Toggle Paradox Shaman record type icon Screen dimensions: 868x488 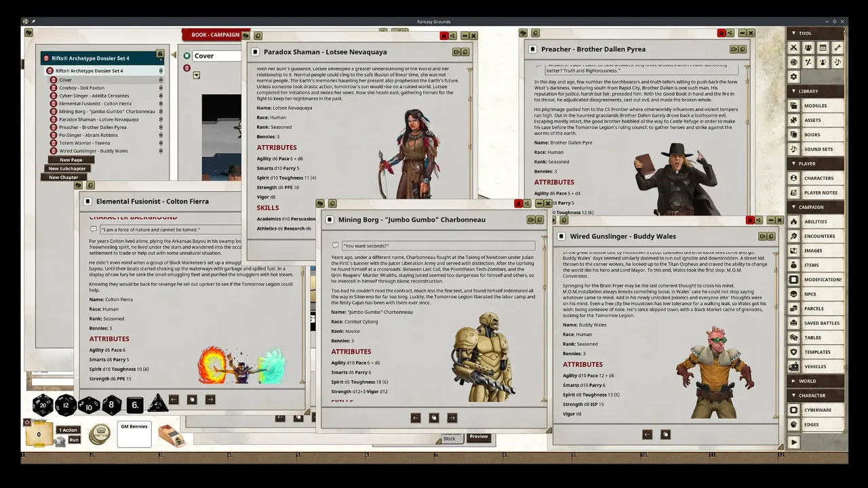pos(255,52)
